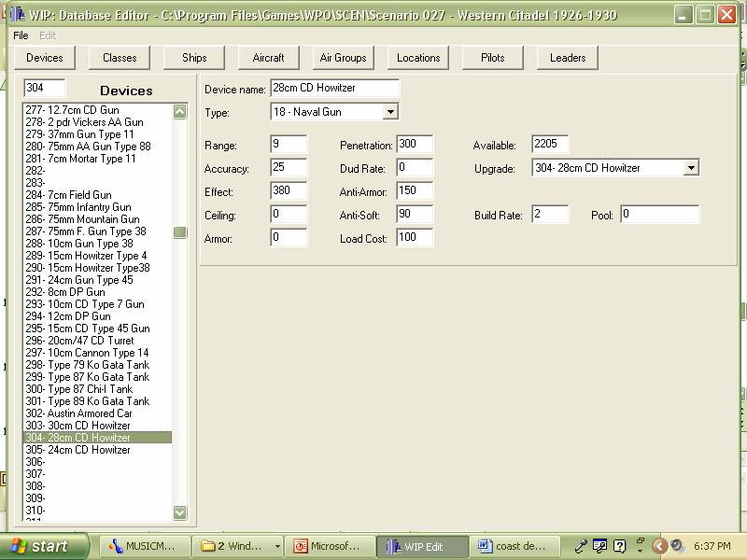Select 278- 2 pdr Vickers AA Gun
The image size is (747, 560).
[97, 122]
